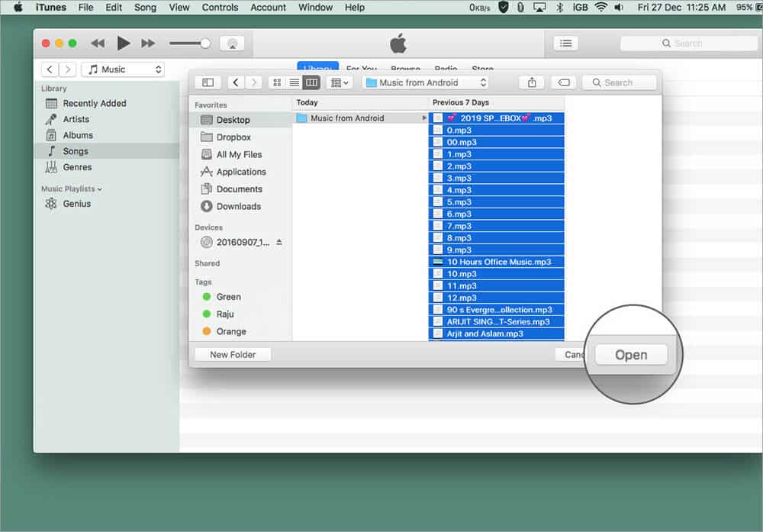Viewport: 763px width, 532px height.
Task: Click the dialog forward arrow button
Action: (x=253, y=82)
